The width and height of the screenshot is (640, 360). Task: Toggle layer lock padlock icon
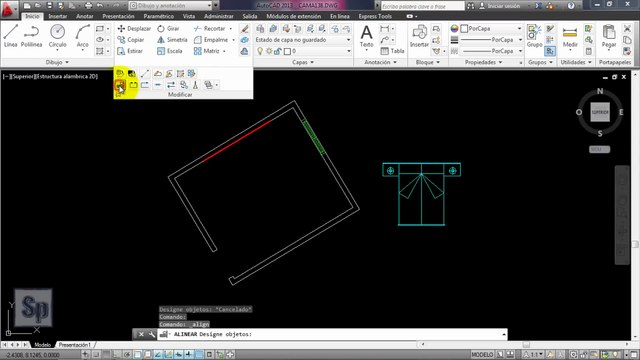pyautogui.click(x=278, y=51)
